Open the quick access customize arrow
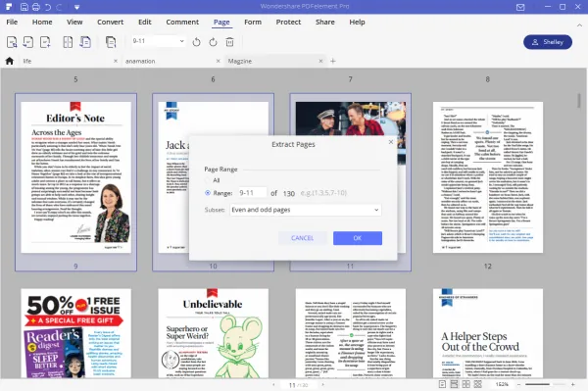The height and width of the screenshot is (391, 588). (x=76, y=7)
